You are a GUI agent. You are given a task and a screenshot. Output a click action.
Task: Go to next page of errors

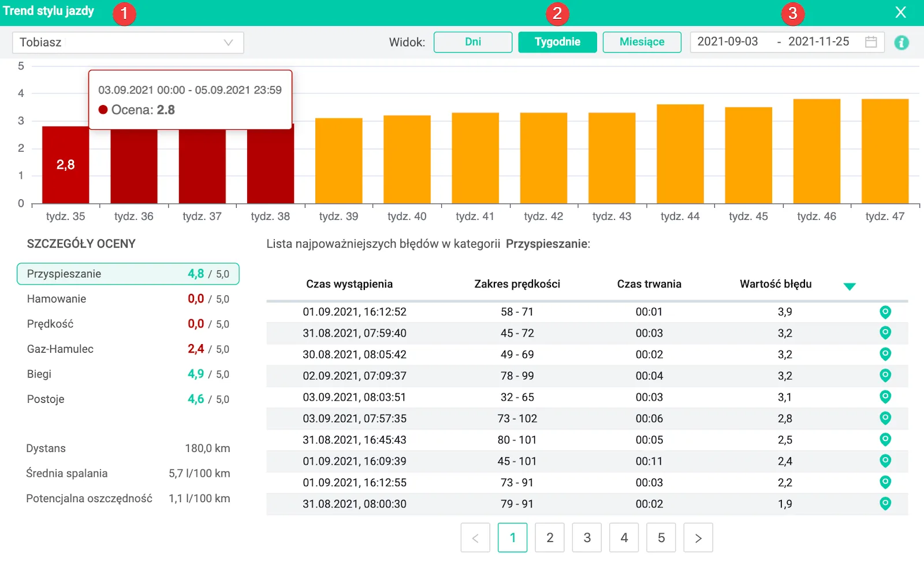tap(698, 537)
